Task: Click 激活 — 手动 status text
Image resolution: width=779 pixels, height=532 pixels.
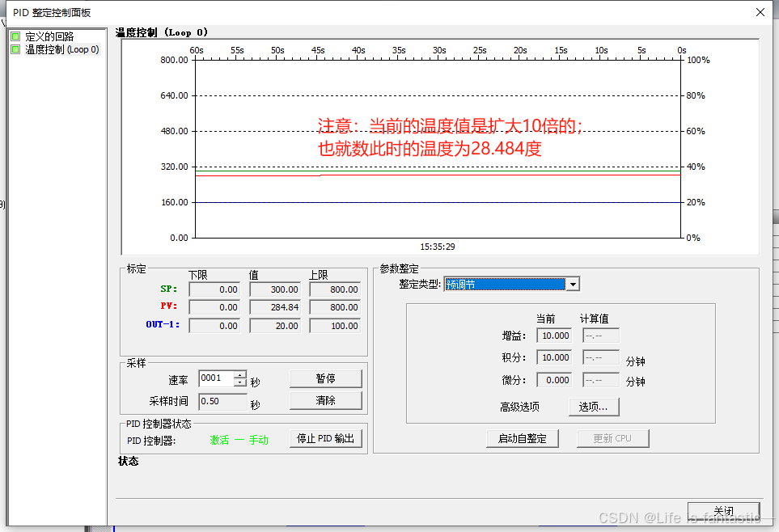Action: pyautogui.click(x=239, y=440)
